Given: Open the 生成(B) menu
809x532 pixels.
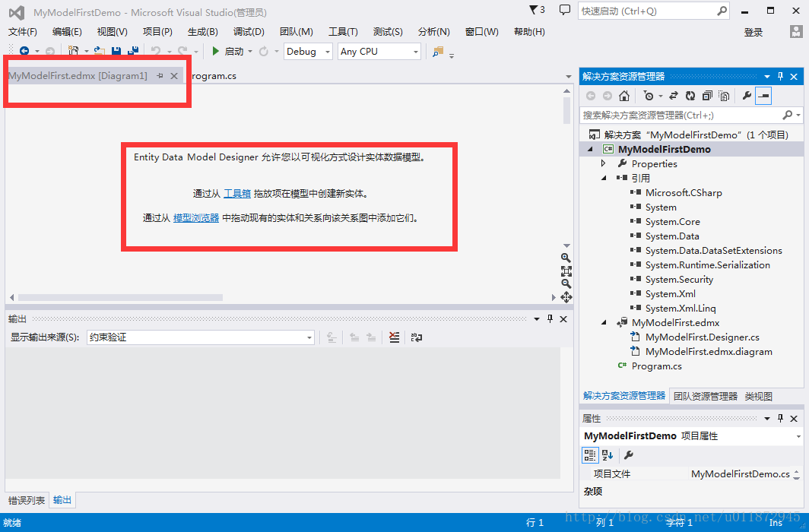Looking at the screenshot, I should pos(202,31).
